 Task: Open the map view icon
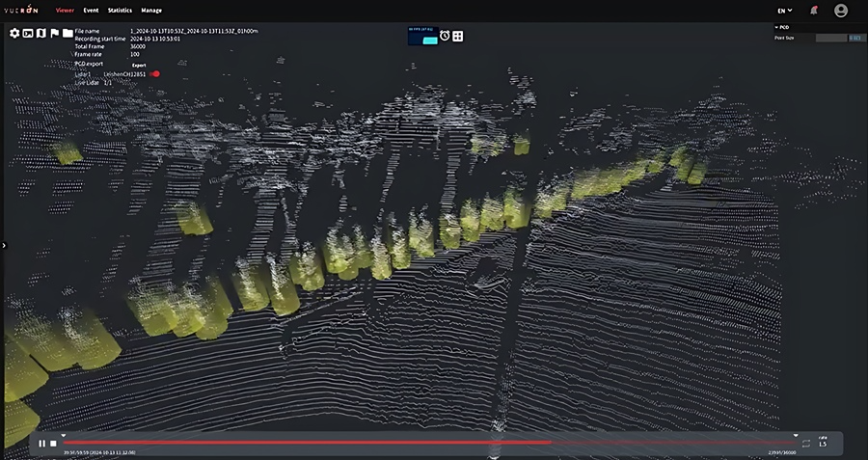pos(41,33)
